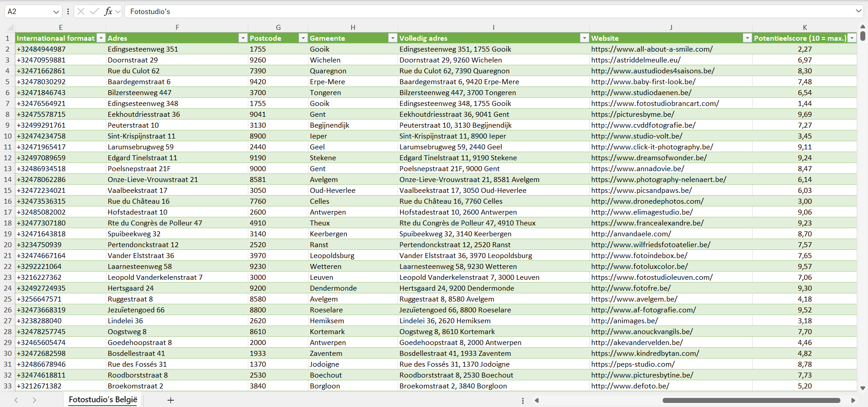The width and height of the screenshot is (868, 407).
Task: Click the fotostudioleuven.com link cell
Action: click(x=651, y=278)
